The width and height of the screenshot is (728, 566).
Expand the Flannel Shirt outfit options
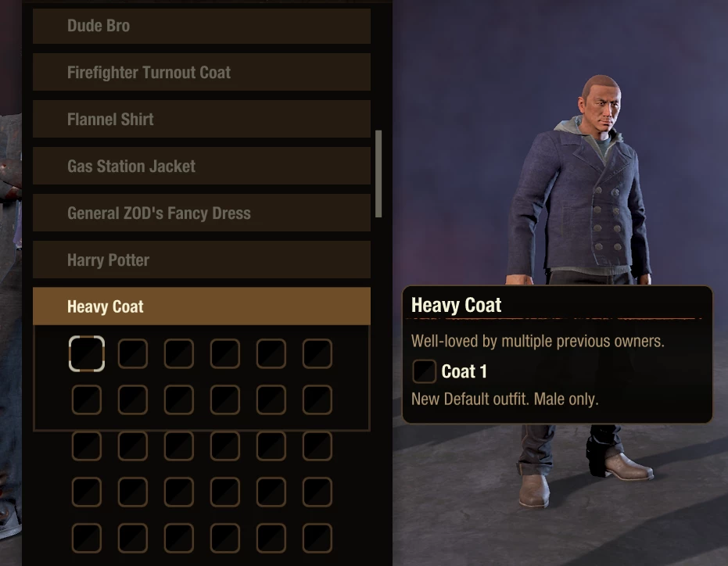tap(202, 120)
